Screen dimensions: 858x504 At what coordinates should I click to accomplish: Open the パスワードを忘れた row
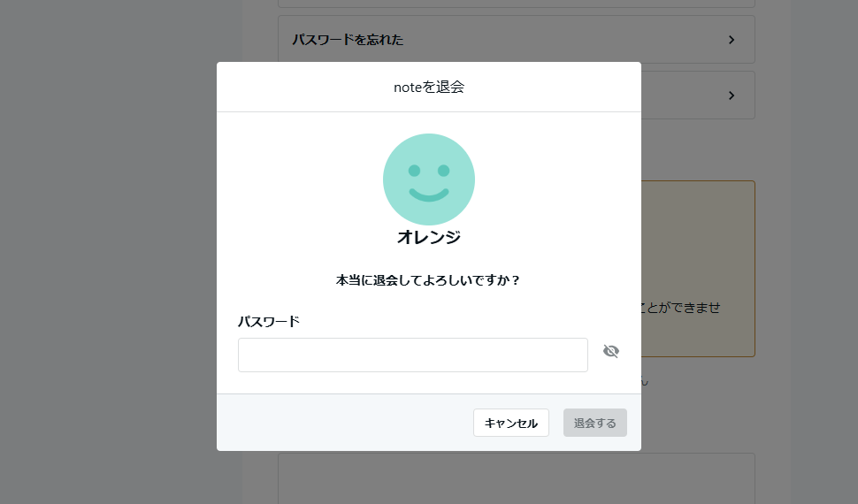[x=516, y=40]
